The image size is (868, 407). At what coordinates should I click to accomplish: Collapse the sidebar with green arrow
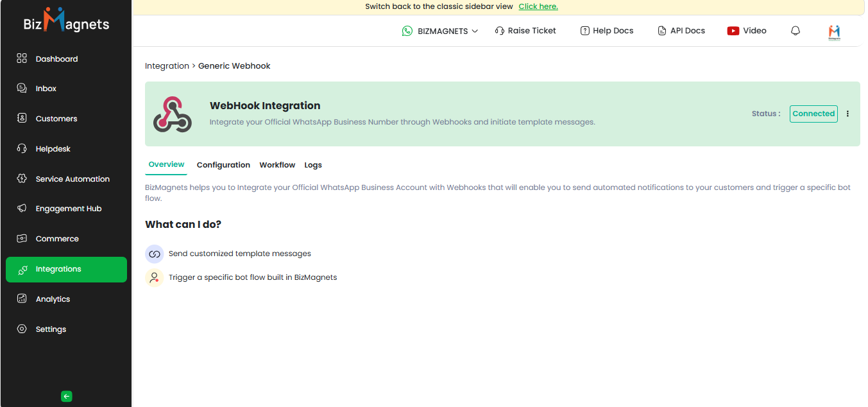[67, 396]
